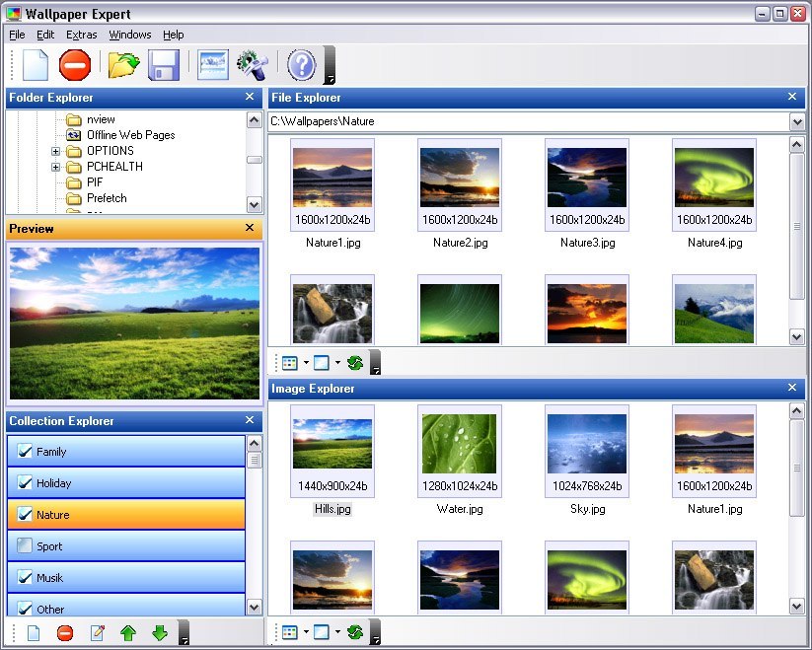Click the set wallpaper image icon in toolbar
The width and height of the screenshot is (812, 650).
coord(210,63)
